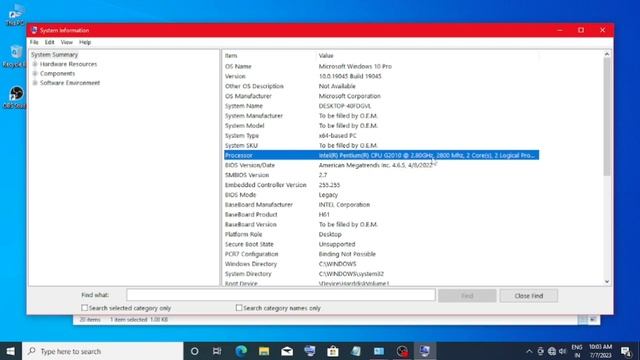Open Task View from the taskbar
This screenshot has width=640, height=360.
[217, 351]
